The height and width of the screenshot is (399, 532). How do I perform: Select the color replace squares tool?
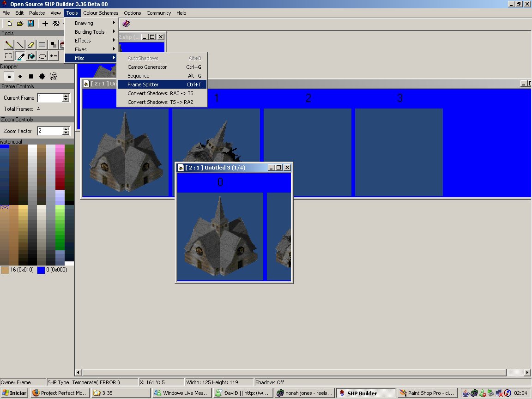coord(53,45)
